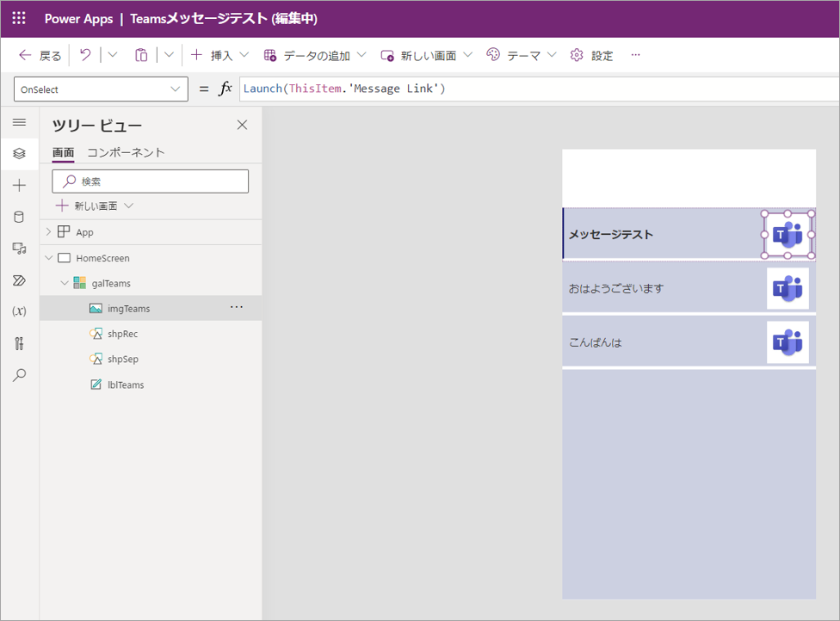Viewport: 840px width, 621px height.
Task: Open the Power Automate pane icon
Action: click(x=19, y=280)
